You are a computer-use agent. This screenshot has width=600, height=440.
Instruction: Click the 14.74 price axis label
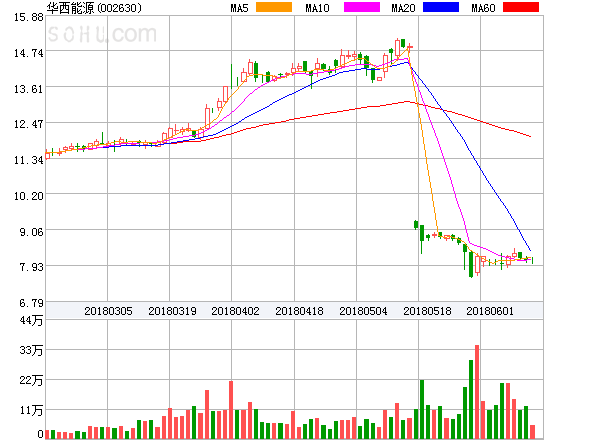point(29,53)
